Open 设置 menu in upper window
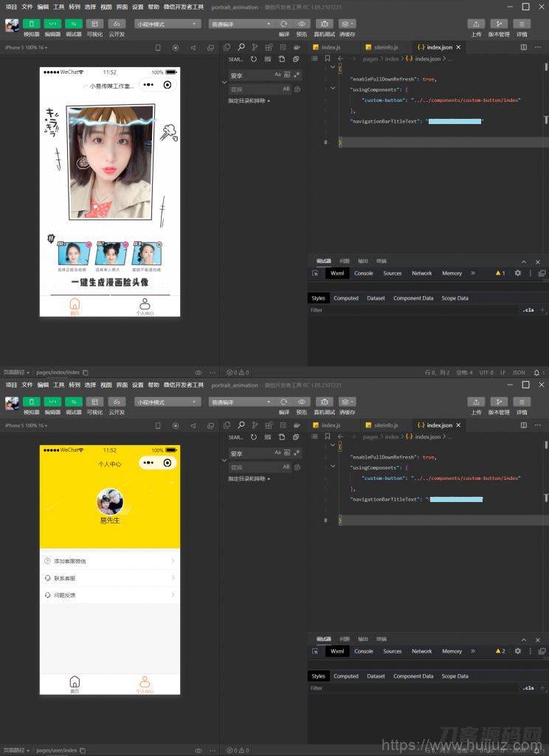Image resolution: width=549 pixels, height=756 pixels. point(138,7)
